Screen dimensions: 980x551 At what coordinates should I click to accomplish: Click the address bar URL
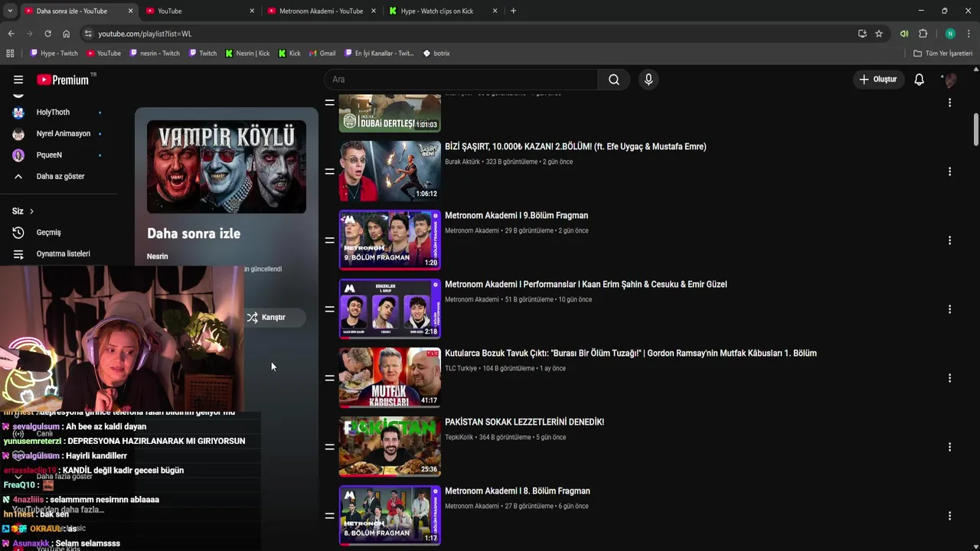point(145,34)
